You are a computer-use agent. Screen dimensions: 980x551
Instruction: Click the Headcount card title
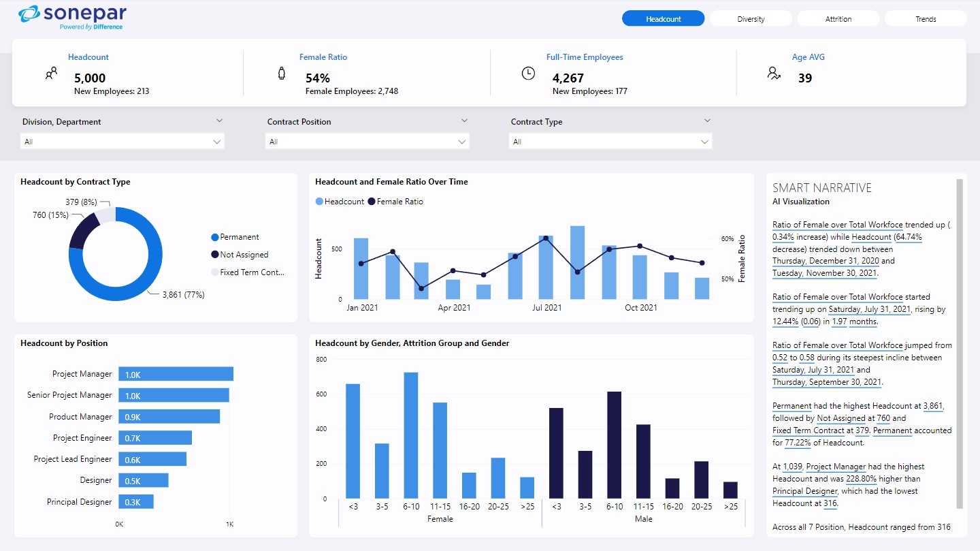[x=88, y=57]
